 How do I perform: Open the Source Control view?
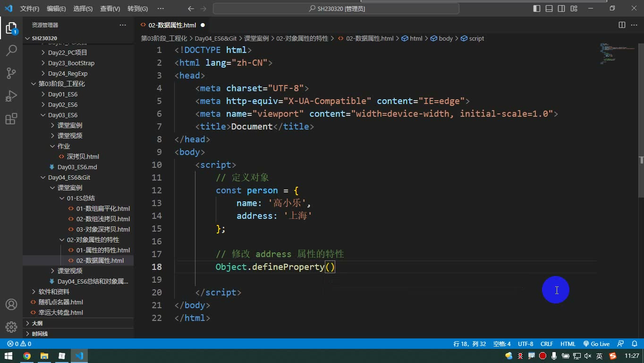pyautogui.click(x=11, y=73)
